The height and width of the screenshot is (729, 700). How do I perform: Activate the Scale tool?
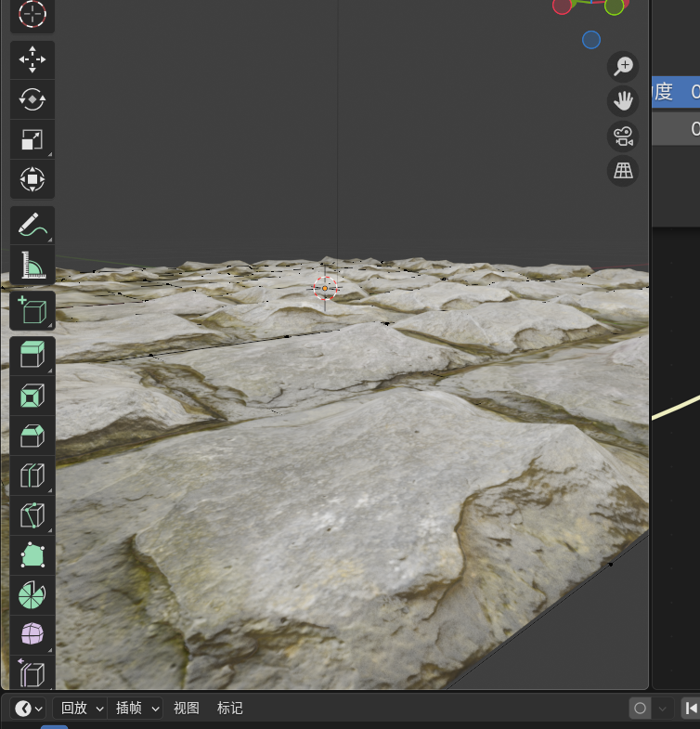pyautogui.click(x=32, y=139)
